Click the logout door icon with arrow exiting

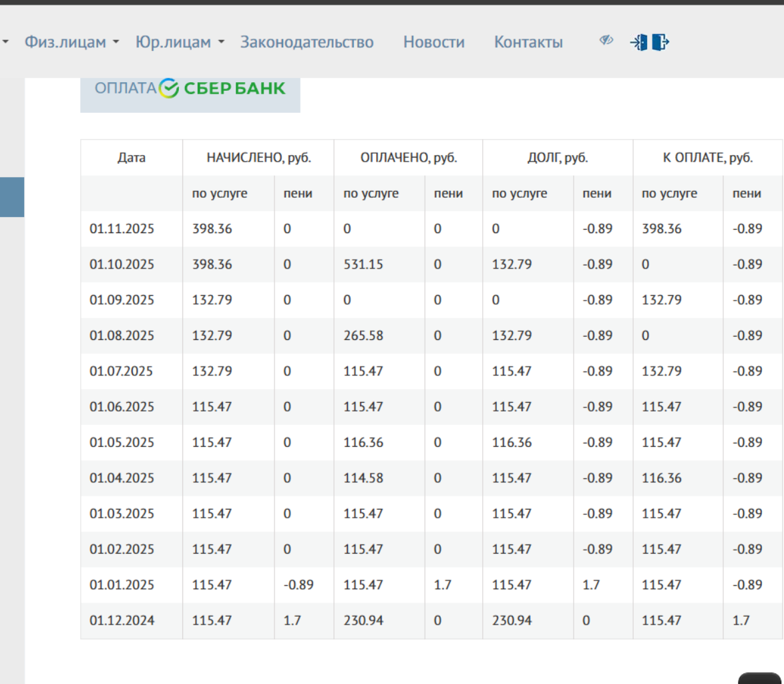click(x=660, y=42)
